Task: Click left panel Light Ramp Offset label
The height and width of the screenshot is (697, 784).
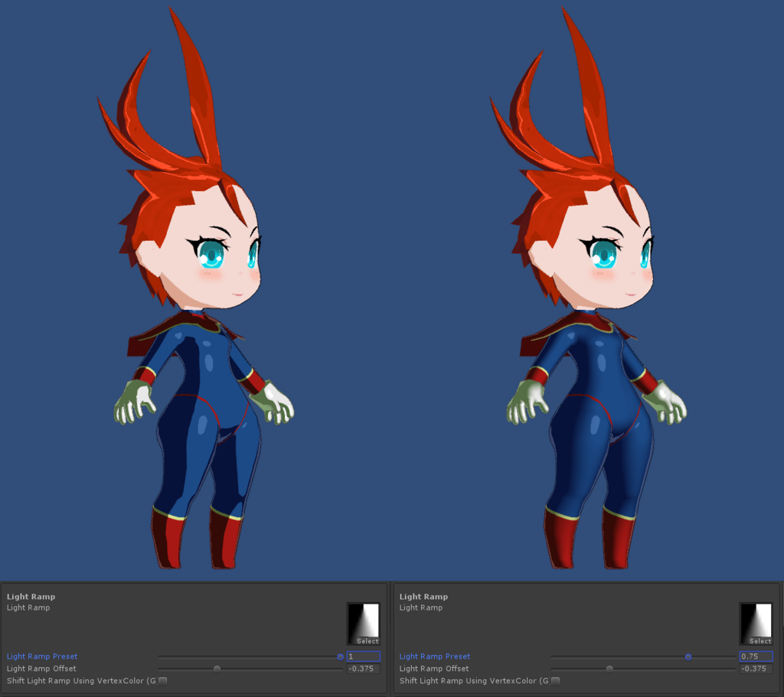Action: click(x=41, y=669)
